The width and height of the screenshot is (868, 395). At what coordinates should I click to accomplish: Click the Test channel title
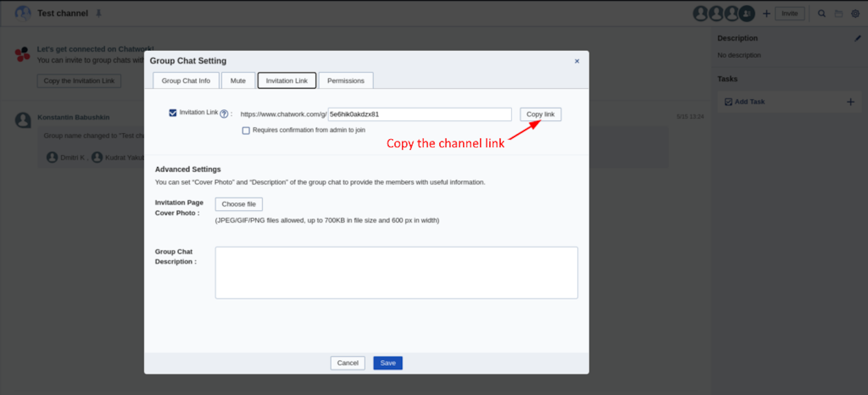coord(63,14)
